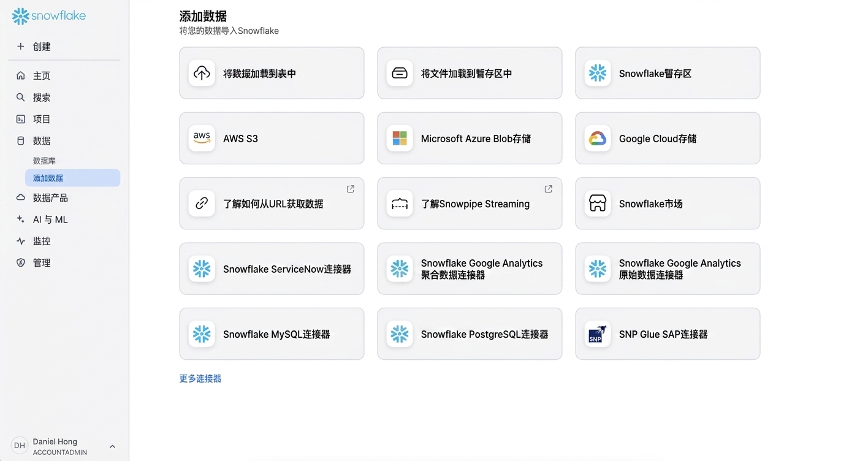Open 了解如何从URL获取数据 card

272,204
